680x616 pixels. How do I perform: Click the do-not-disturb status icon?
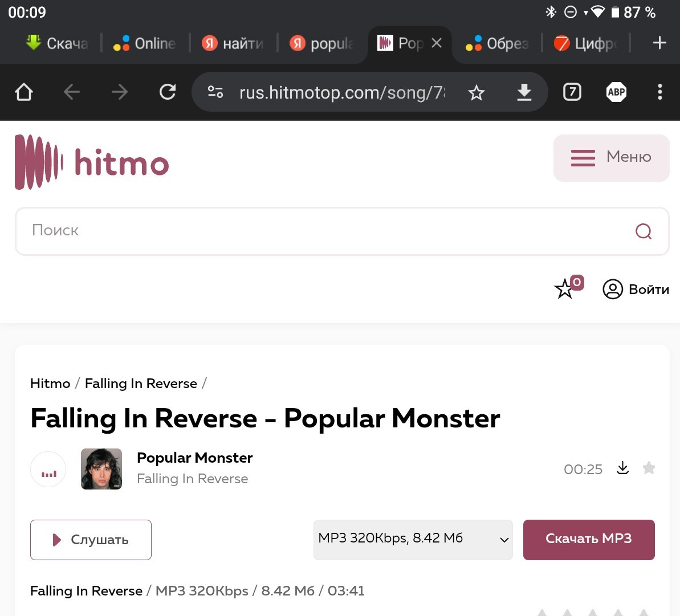pyautogui.click(x=571, y=12)
